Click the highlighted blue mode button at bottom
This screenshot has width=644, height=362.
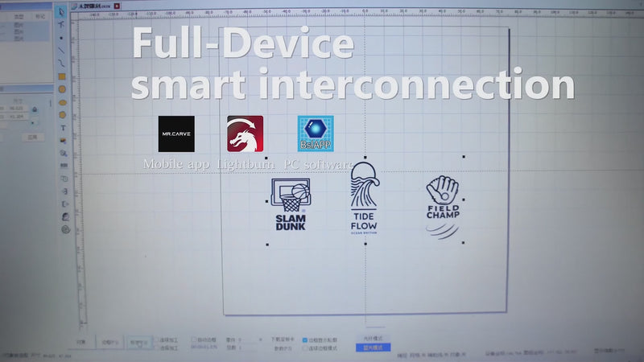(x=373, y=348)
